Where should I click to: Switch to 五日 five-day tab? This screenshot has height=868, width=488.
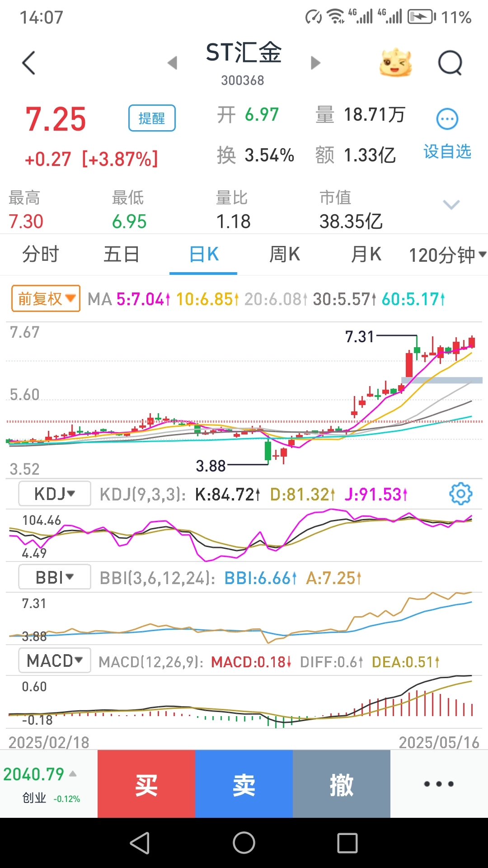pos(122,254)
